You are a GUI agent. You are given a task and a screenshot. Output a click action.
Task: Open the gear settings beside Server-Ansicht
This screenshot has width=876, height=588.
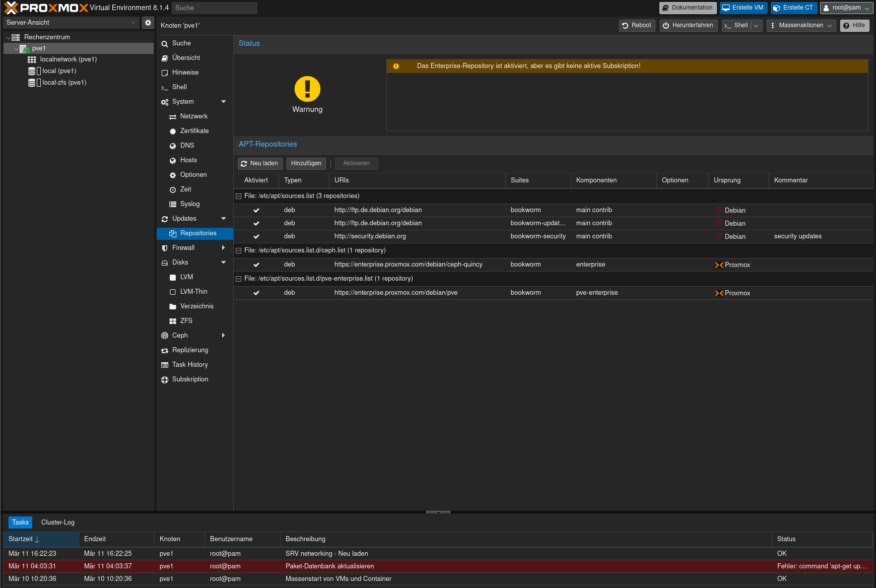click(x=148, y=23)
